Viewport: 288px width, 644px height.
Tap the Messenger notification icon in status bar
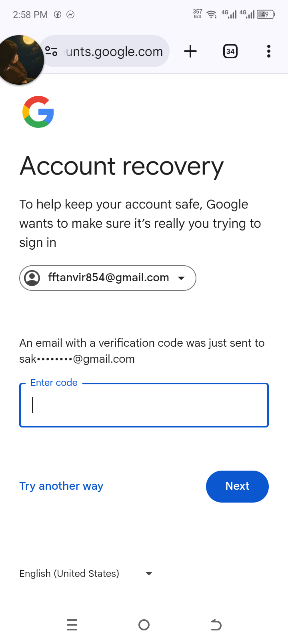[x=70, y=15]
